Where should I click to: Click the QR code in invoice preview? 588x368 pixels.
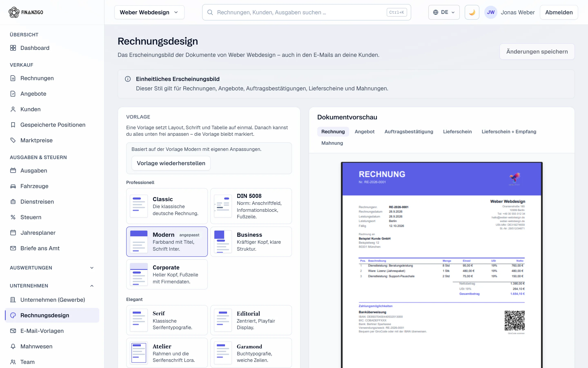(x=514, y=321)
